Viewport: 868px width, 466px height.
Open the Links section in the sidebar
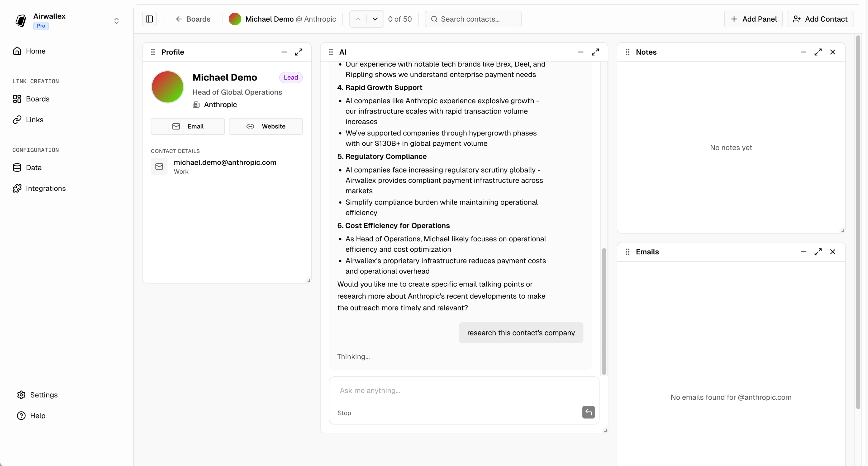[x=35, y=120]
